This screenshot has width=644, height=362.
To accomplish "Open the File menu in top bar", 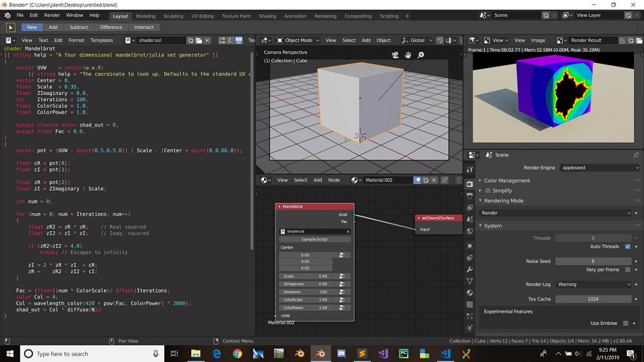I will (20, 15).
